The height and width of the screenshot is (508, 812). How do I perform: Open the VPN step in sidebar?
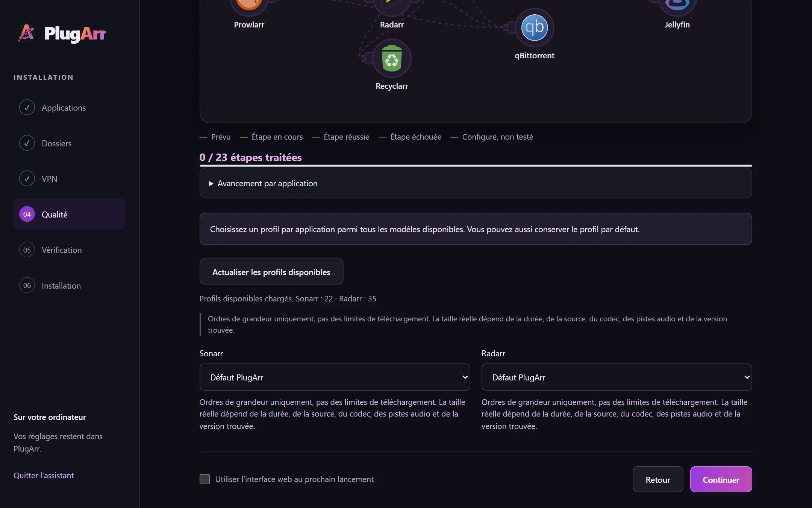tap(69, 179)
